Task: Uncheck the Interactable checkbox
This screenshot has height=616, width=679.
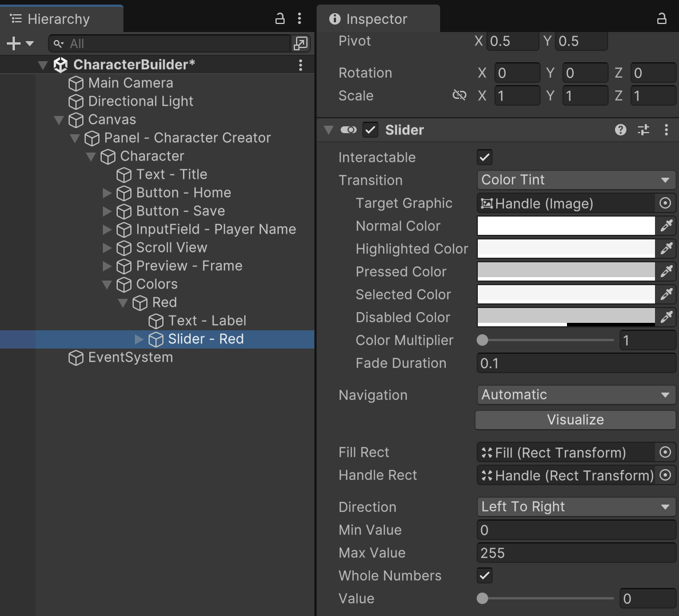Action: [485, 157]
